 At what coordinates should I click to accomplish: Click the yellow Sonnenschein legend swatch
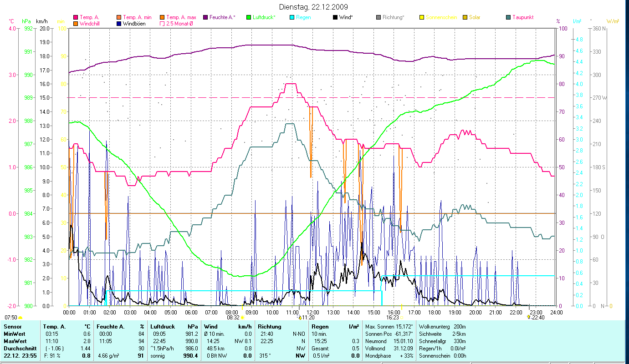click(x=421, y=17)
